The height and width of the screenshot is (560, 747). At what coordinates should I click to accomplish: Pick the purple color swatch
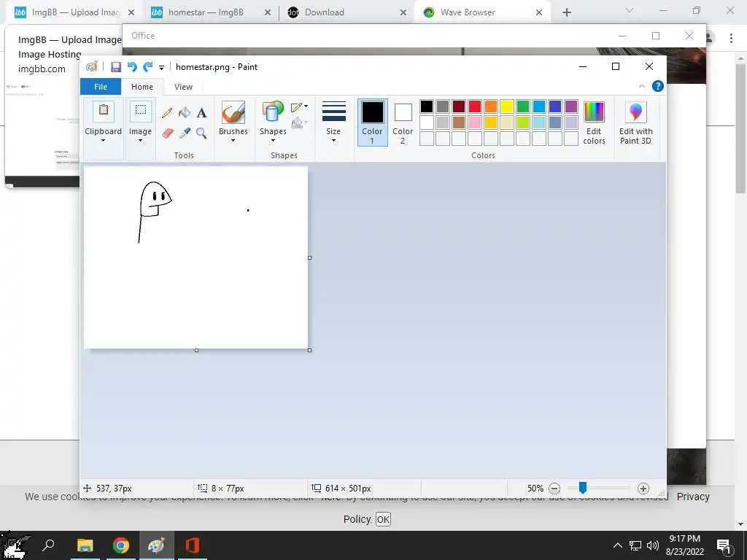(x=570, y=106)
